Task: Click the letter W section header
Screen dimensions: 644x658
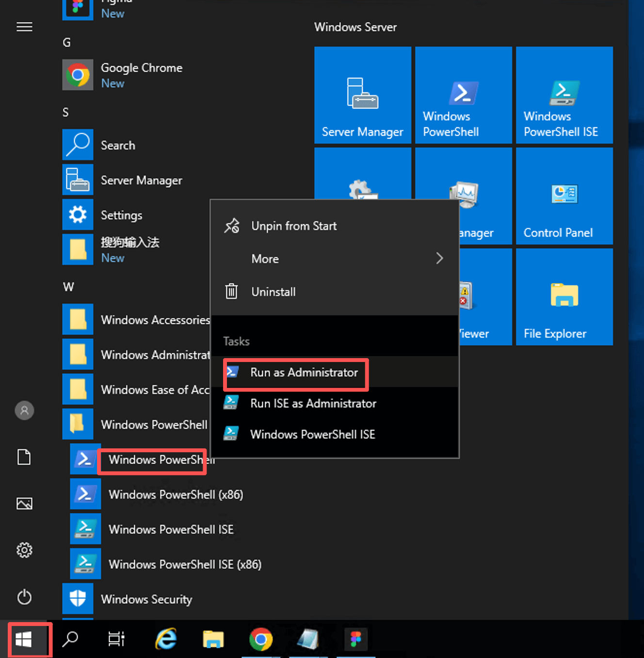Action: [68, 287]
